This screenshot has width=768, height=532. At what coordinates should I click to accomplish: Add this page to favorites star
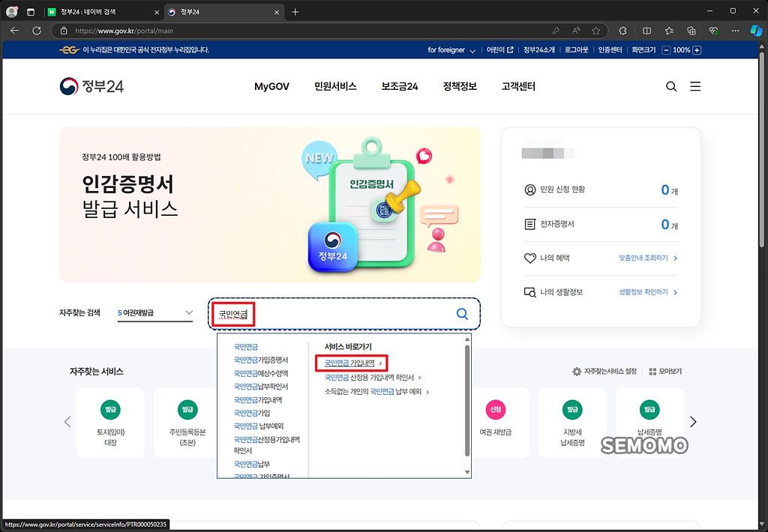[x=595, y=30]
